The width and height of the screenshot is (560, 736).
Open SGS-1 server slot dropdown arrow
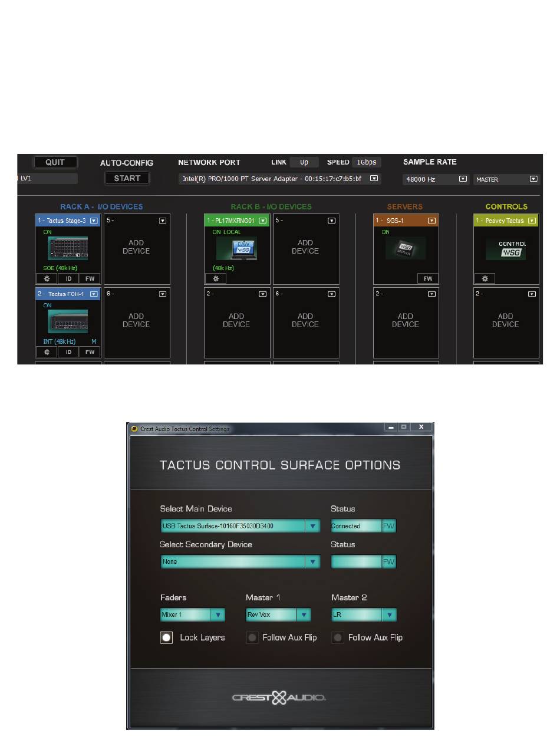point(432,221)
